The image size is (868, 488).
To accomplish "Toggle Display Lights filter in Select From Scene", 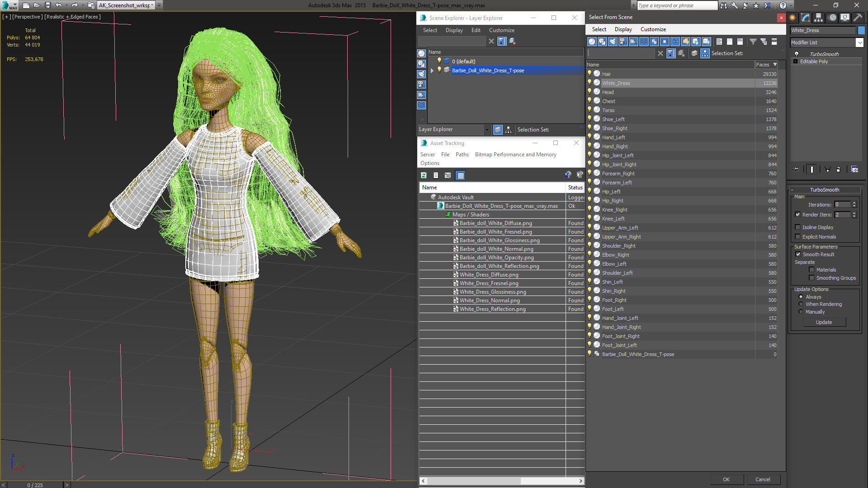I will click(x=613, y=42).
